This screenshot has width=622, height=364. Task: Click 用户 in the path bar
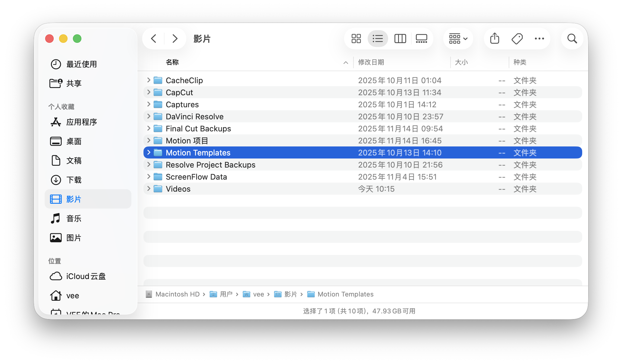point(226,294)
